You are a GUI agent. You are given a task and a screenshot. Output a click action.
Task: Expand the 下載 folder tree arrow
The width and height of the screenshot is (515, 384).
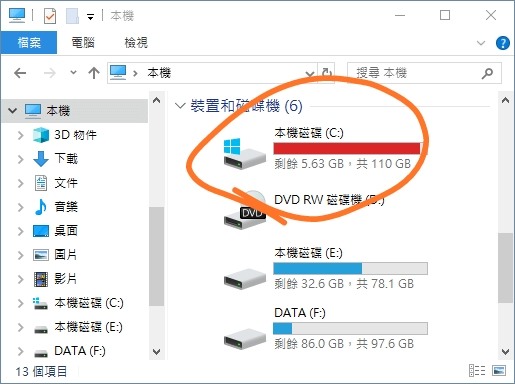20,159
